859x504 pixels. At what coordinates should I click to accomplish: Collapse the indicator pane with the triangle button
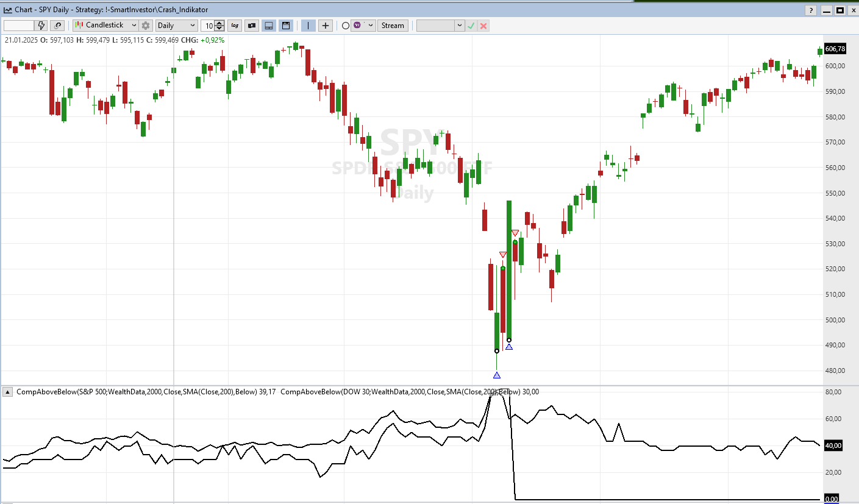8,392
